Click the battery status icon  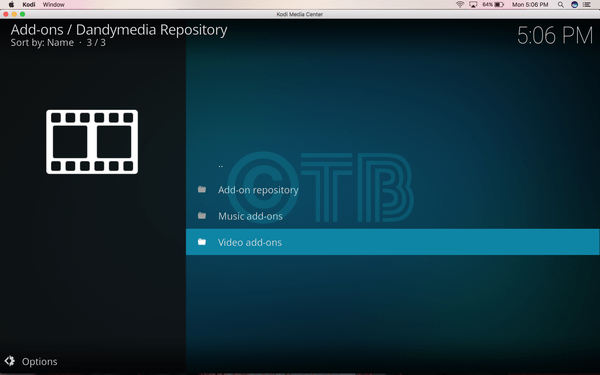(499, 5)
